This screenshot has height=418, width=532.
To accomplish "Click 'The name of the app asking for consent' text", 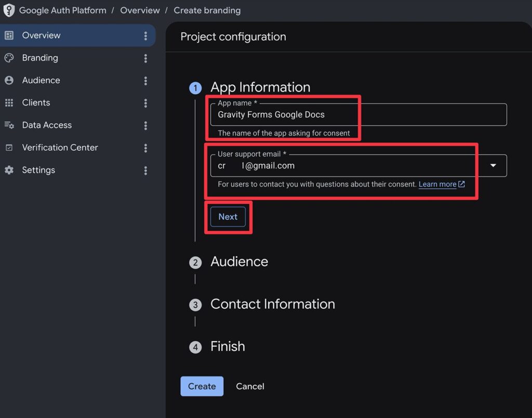I will pos(284,133).
